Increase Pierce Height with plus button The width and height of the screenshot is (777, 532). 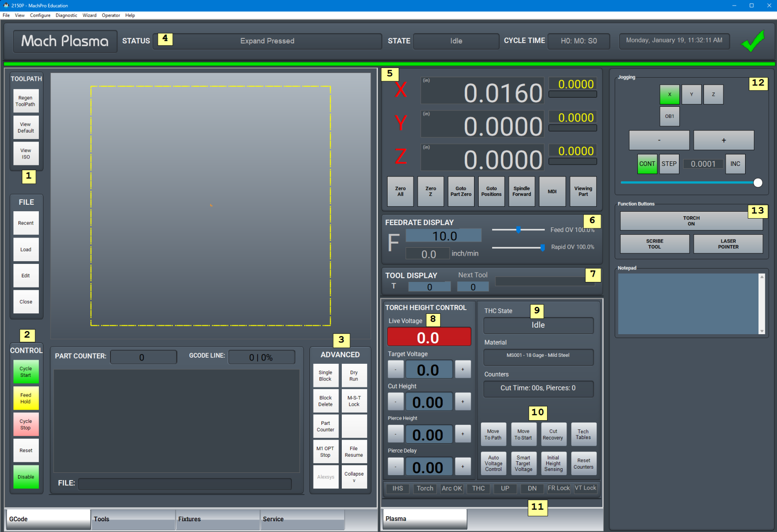point(462,434)
